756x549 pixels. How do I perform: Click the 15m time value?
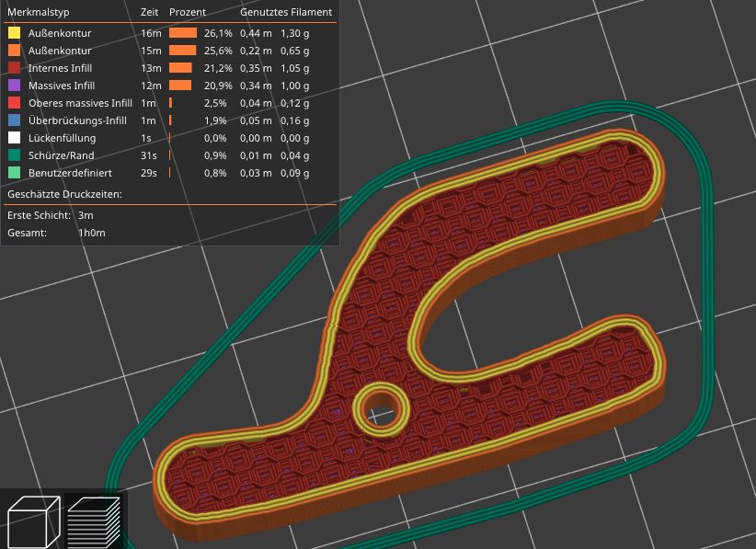(151, 51)
